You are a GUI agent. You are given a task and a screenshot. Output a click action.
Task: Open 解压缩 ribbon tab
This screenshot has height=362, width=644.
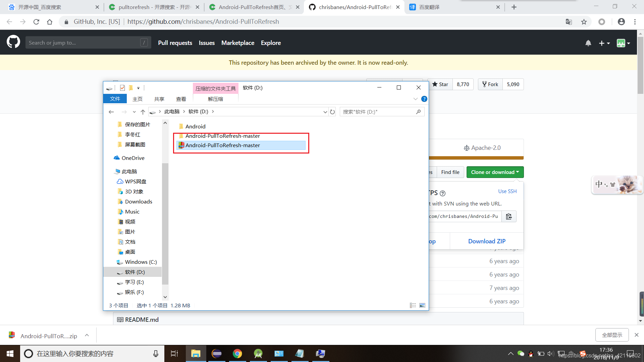[215, 99]
